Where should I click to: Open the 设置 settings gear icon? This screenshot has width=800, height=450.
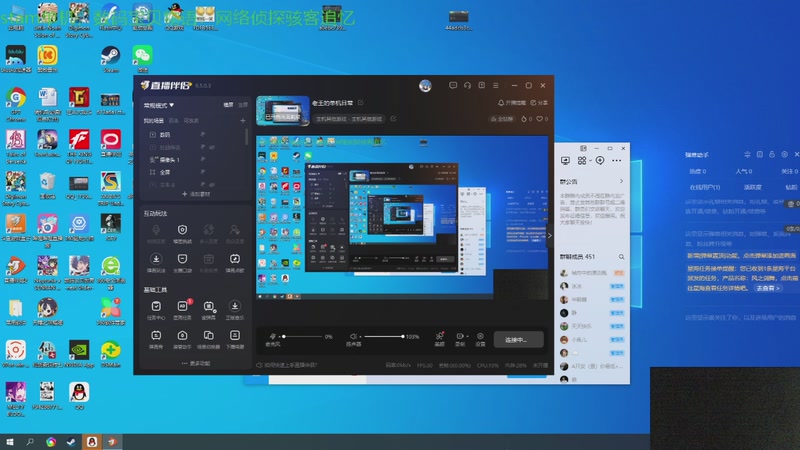(480, 339)
